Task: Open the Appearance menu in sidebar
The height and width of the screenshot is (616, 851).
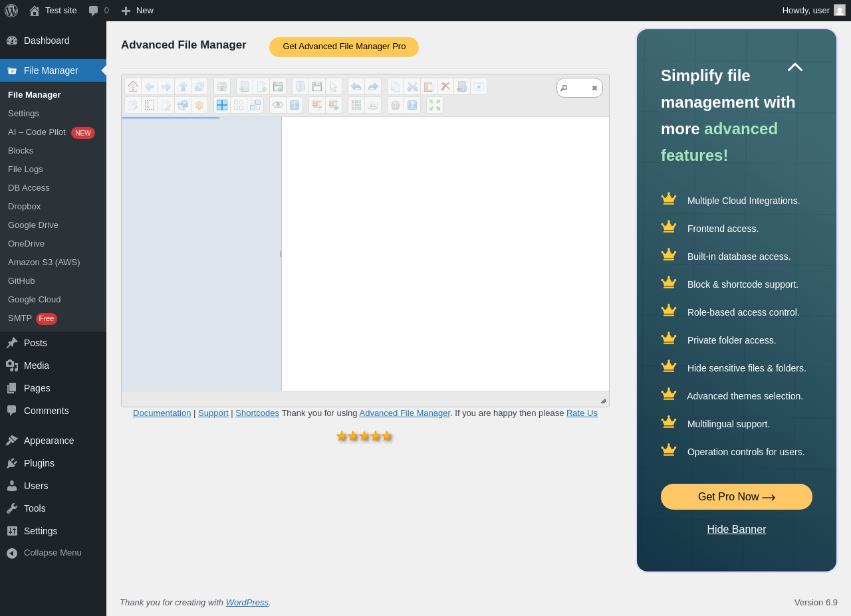Action: (53, 441)
